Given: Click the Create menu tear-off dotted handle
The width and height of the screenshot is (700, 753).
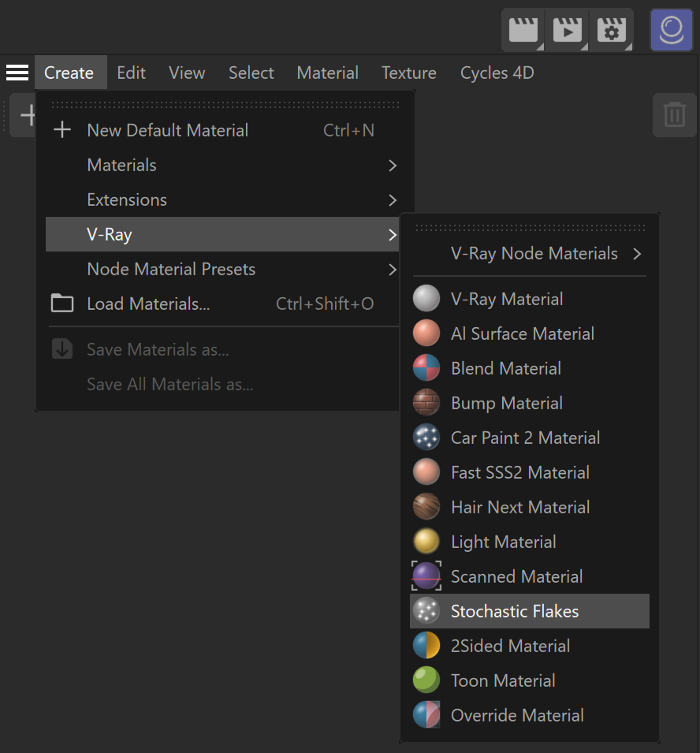Looking at the screenshot, I should 225,104.
